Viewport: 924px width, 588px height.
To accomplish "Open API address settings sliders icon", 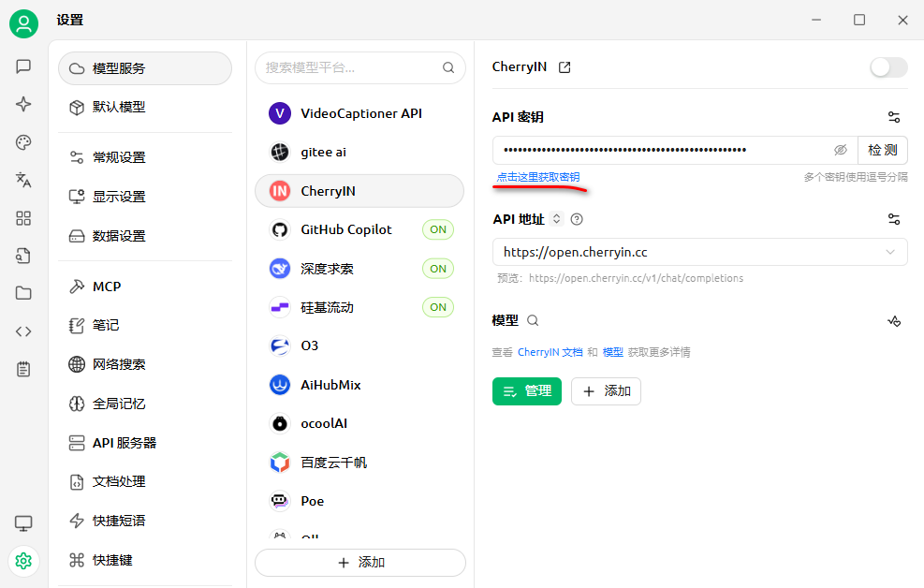I will click(894, 219).
